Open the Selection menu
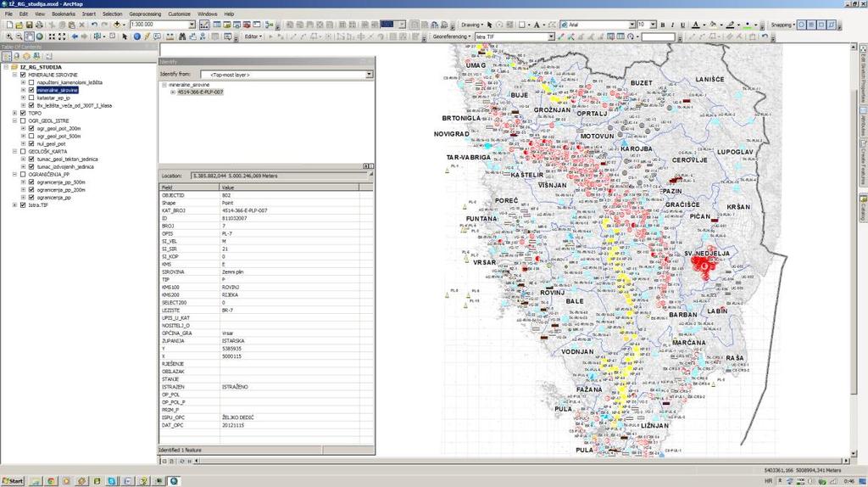868x487 pixels. click(x=113, y=14)
